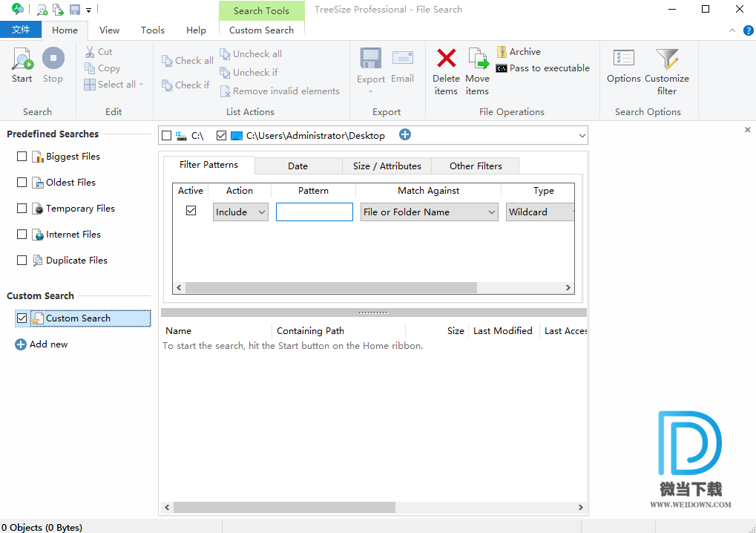Screen dimensions: 756x533
Task: Open the File or Folder Name dropdown
Action: tap(429, 212)
